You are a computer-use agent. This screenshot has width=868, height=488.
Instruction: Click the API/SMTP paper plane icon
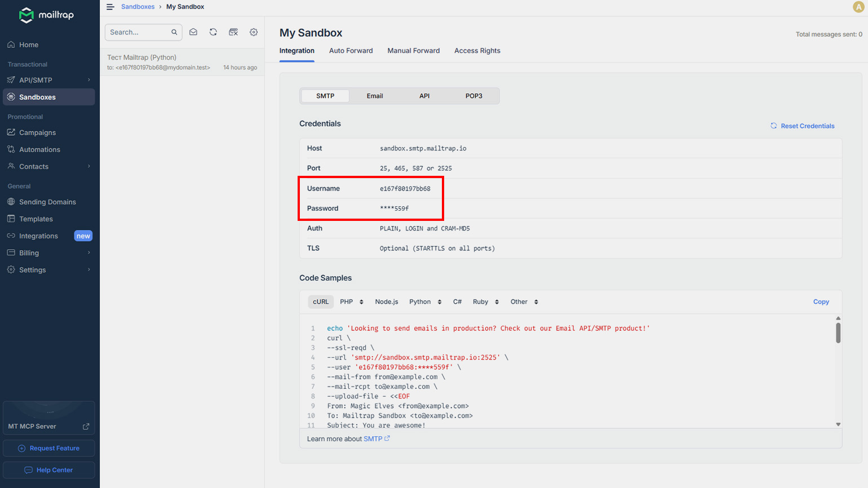11,80
